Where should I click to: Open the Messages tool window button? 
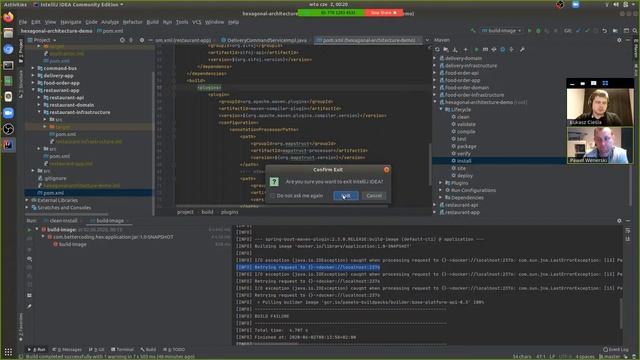67,349
